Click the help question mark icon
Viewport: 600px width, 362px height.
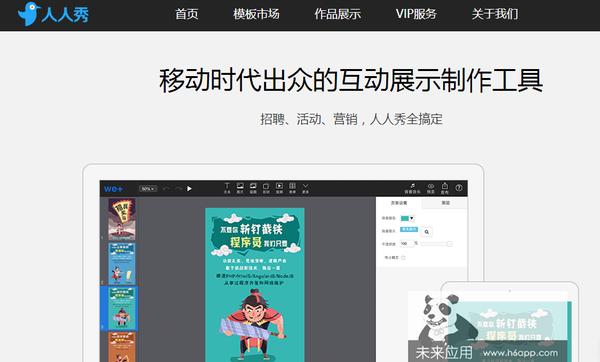(x=459, y=188)
